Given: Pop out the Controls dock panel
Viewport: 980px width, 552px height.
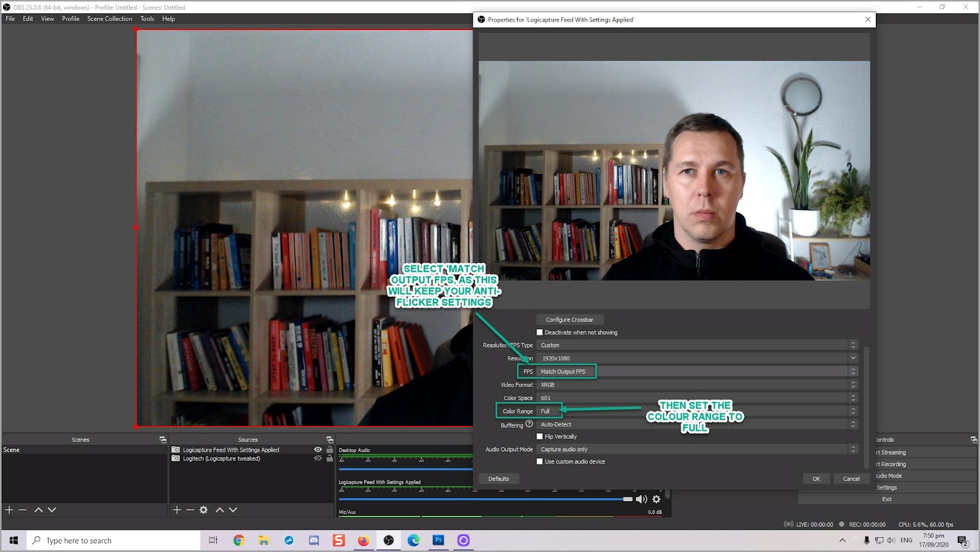Looking at the screenshot, I should tap(973, 440).
